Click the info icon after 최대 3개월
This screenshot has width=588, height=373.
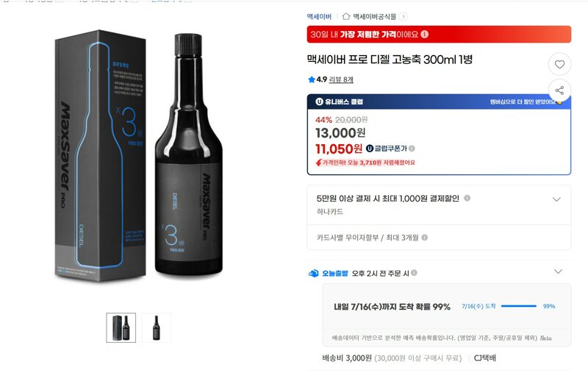425,237
